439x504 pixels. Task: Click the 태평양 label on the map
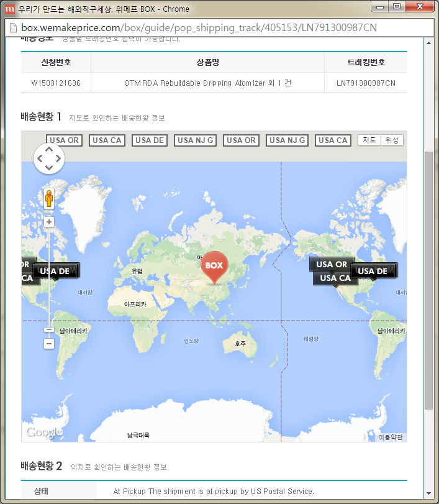[x=311, y=339]
